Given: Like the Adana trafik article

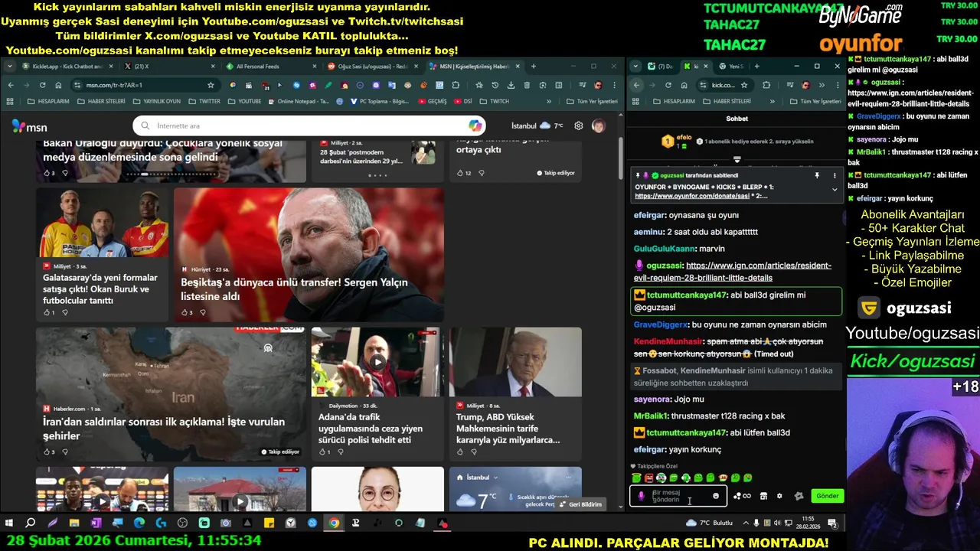Looking at the screenshot, I should (323, 452).
